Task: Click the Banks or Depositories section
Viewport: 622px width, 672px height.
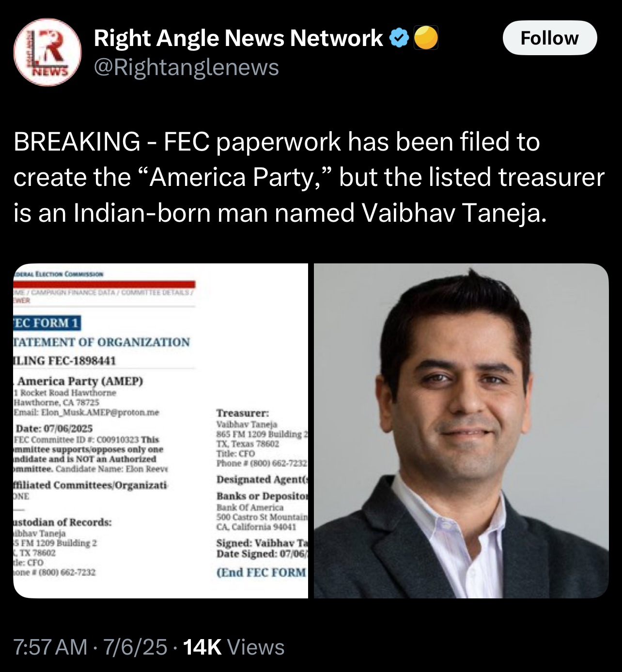Action: click(x=262, y=511)
